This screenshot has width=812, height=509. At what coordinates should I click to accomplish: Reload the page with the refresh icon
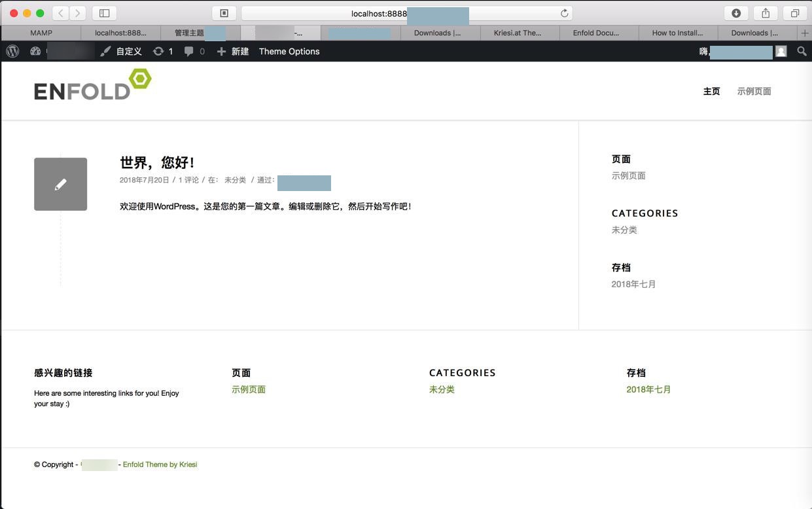(564, 13)
